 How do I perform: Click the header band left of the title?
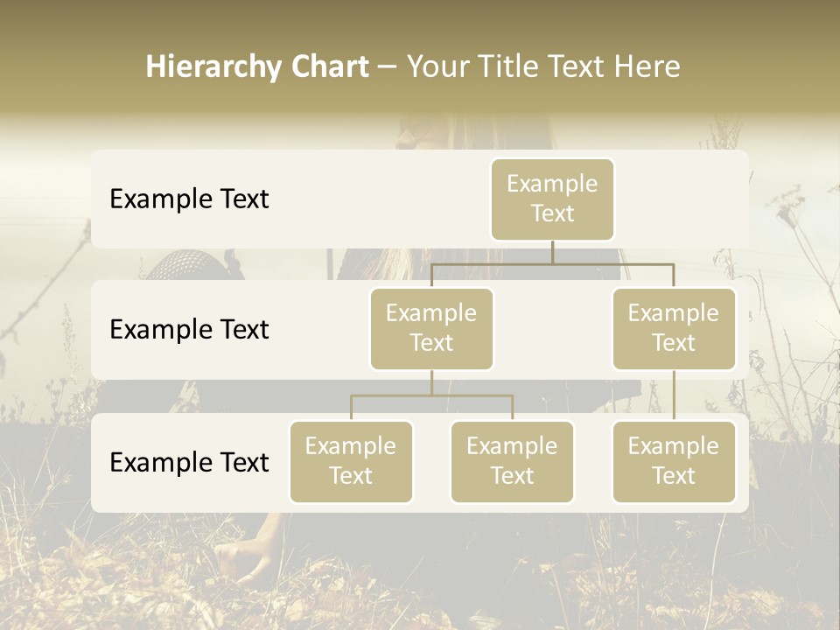click(x=70, y=66)
